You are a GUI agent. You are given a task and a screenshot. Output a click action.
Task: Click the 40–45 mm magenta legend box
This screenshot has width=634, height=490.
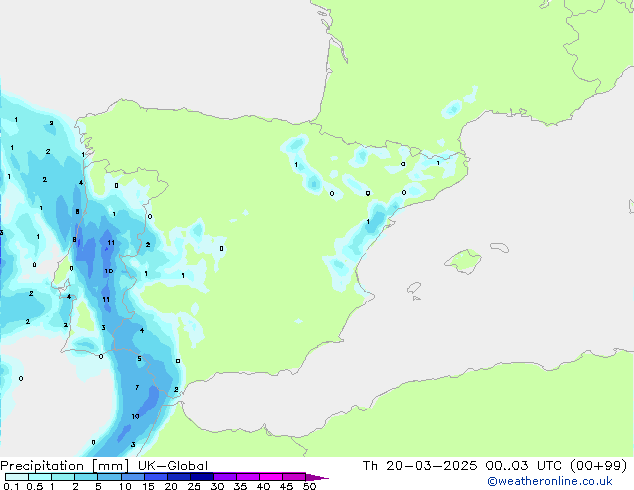pyautogui.click(x=271, y=477)
